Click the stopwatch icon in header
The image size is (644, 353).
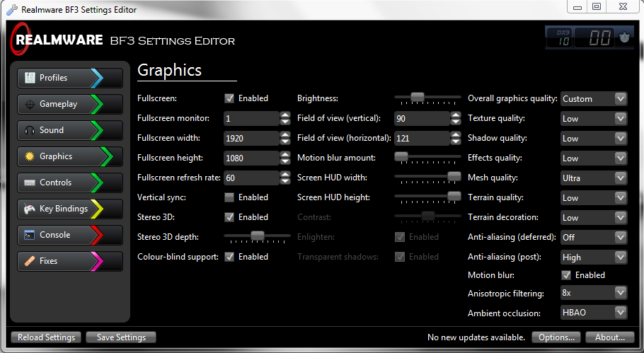click(624, 37)
